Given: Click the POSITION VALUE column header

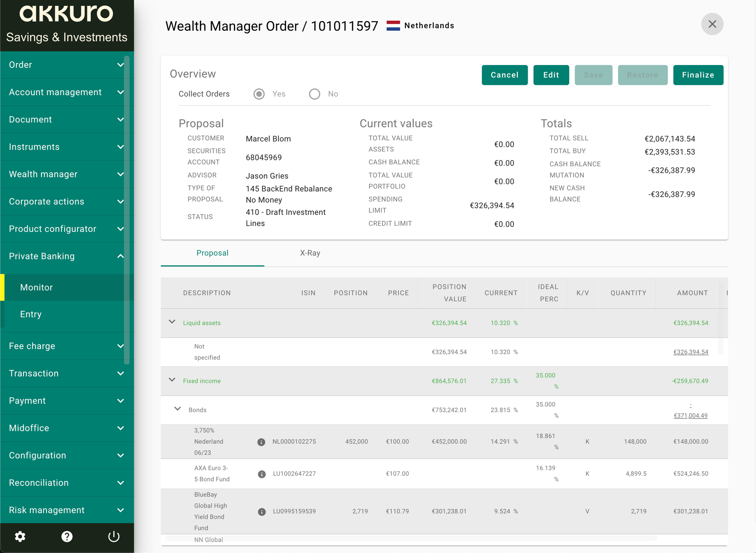Looking at the screenshot, I should (449, 293).
